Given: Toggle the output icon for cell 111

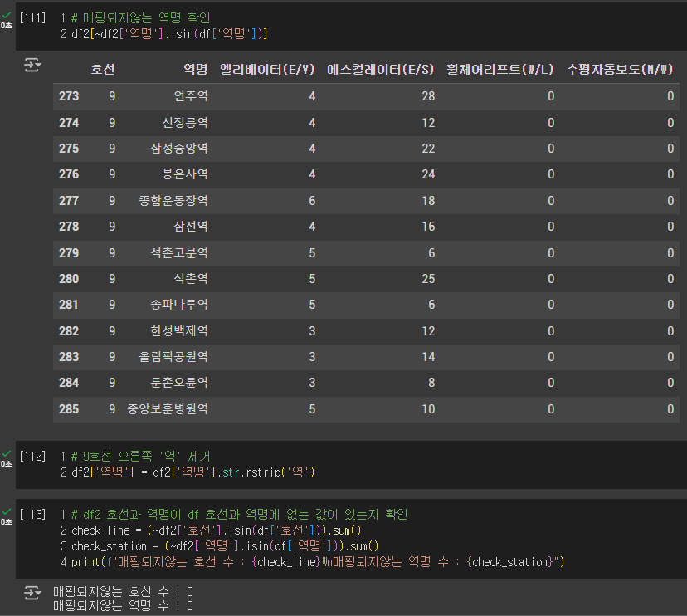Looking at the screenshot, I should pos(32,66).
